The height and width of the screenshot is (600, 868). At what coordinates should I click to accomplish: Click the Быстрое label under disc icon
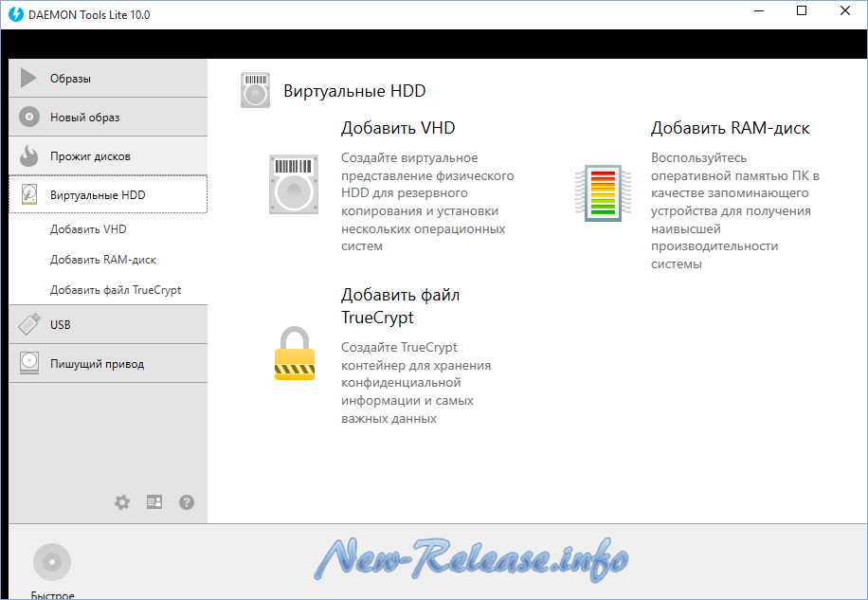[52, 595]
